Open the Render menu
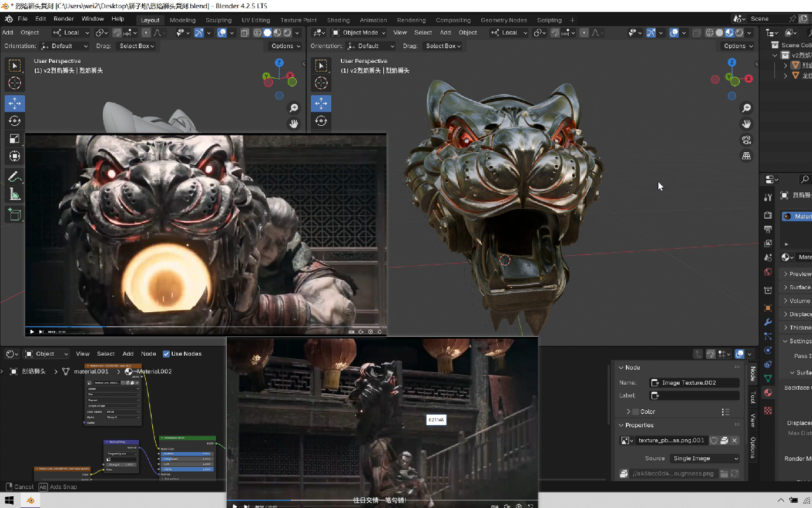The width and height of the screenshot is (812, 508). 63,19
